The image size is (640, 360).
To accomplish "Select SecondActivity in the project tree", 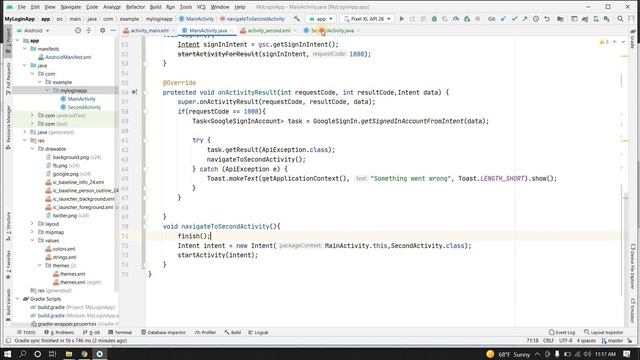I will pos(84,107).
